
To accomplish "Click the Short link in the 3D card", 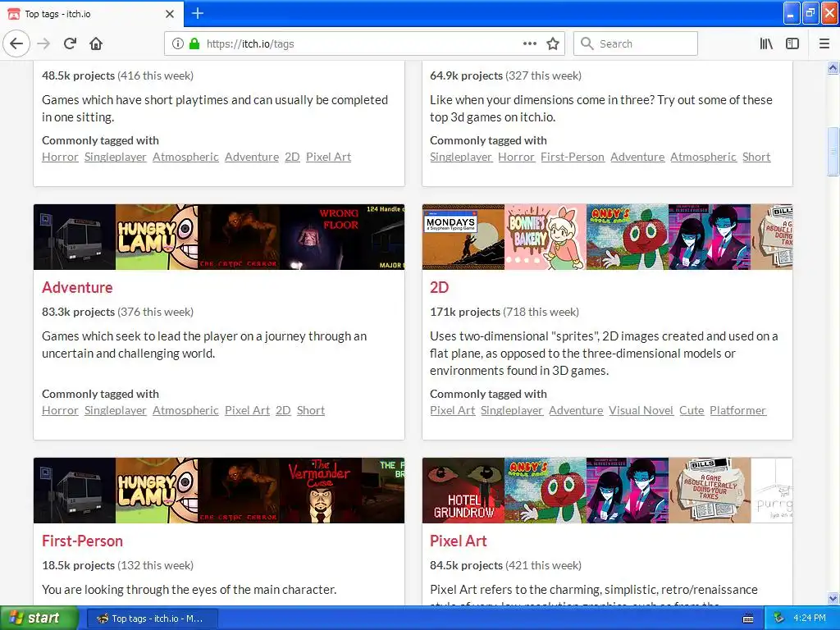I will tap(756, 157).
